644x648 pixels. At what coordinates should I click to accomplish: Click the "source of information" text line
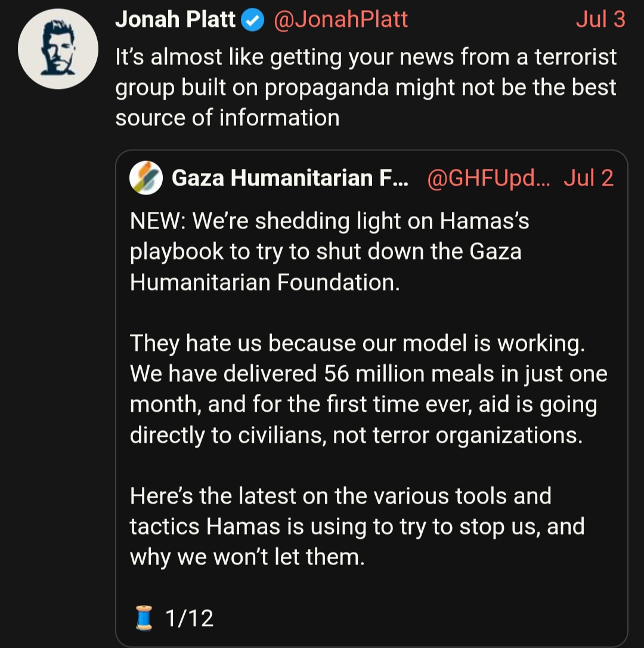point(228,118)
